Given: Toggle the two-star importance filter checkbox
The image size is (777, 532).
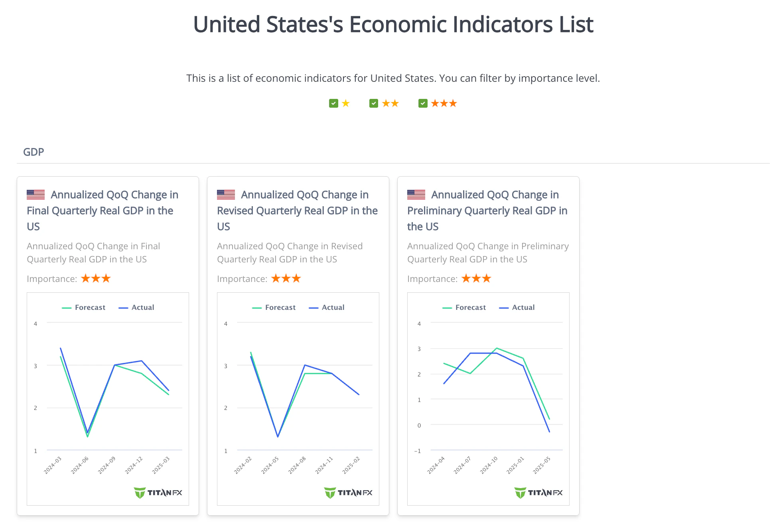Looking at the screenshot, I should click(x=374, y=103).
